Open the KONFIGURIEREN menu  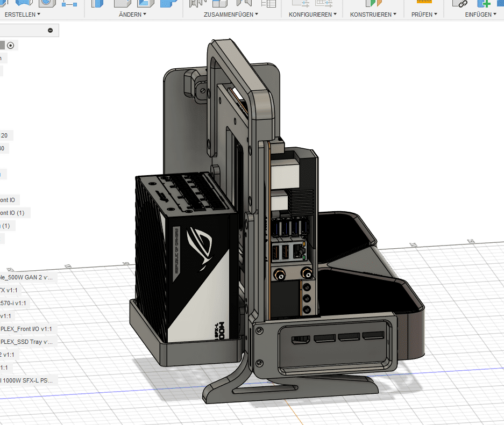point(313,15)
